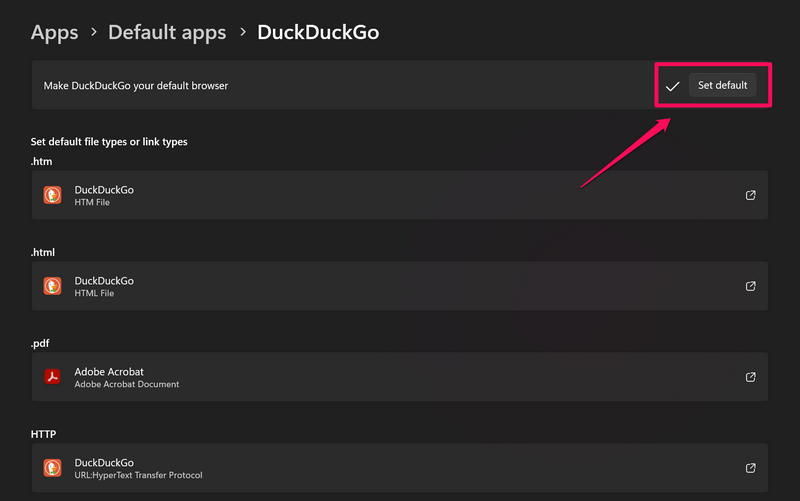Viewport: 800px width, 501px height.
Task: Open the external link icon for .htm
Action: pos(751,195)
